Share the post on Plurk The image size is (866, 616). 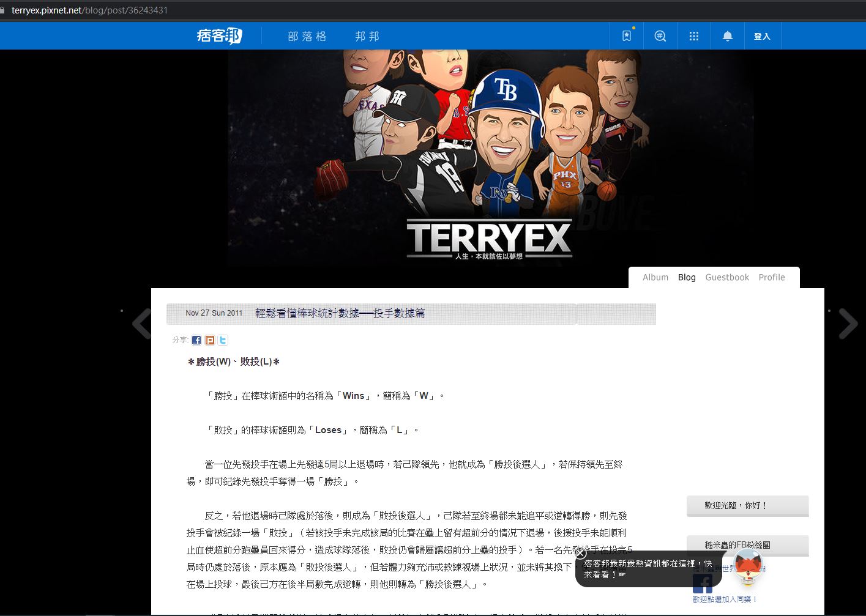210,340
